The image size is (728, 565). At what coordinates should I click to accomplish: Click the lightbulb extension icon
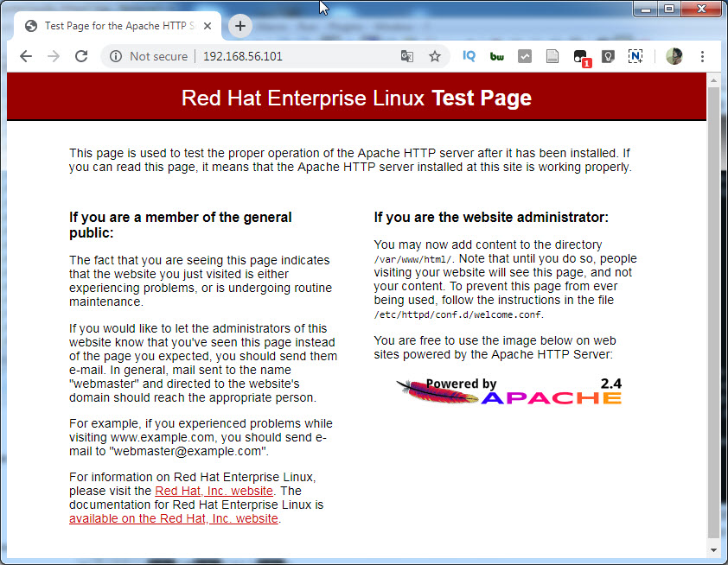click(608, 55)
